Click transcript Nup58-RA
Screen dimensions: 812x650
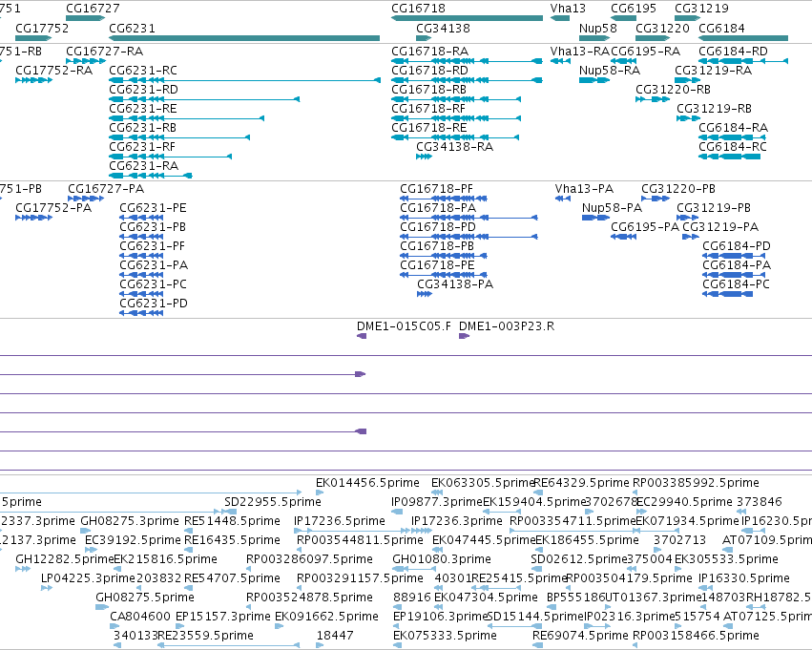(x=594, y=80)
